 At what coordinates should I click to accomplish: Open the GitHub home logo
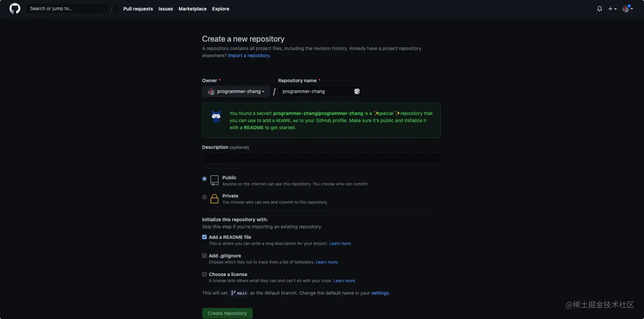15,9
